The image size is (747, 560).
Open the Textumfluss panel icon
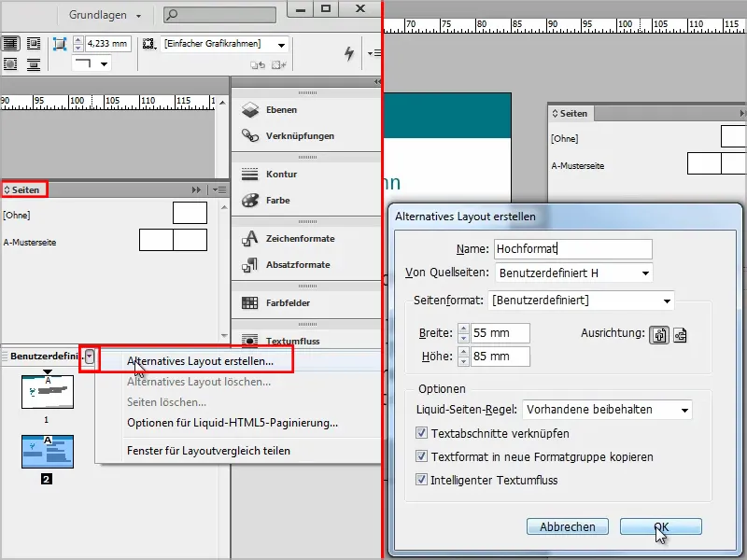click(250, 340)
